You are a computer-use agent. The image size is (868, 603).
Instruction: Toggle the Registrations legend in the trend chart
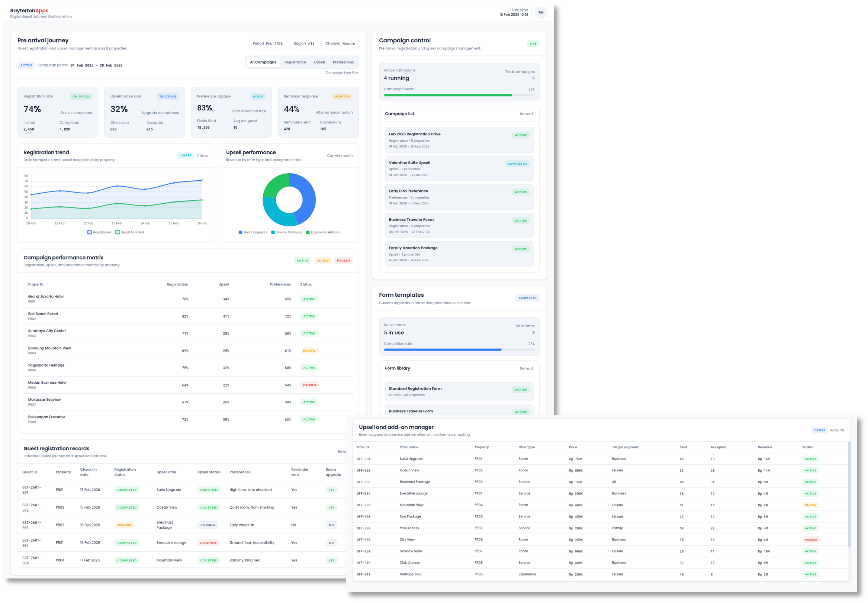(x=99, y=232)
